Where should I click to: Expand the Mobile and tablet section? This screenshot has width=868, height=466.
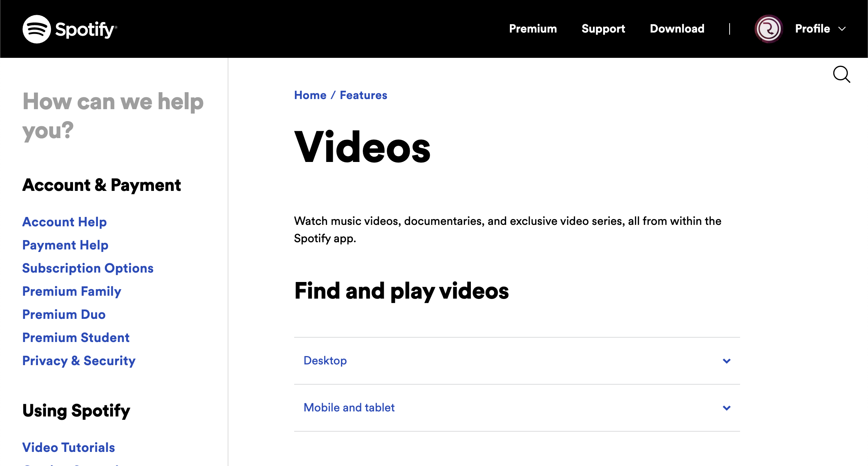(517, 408)
